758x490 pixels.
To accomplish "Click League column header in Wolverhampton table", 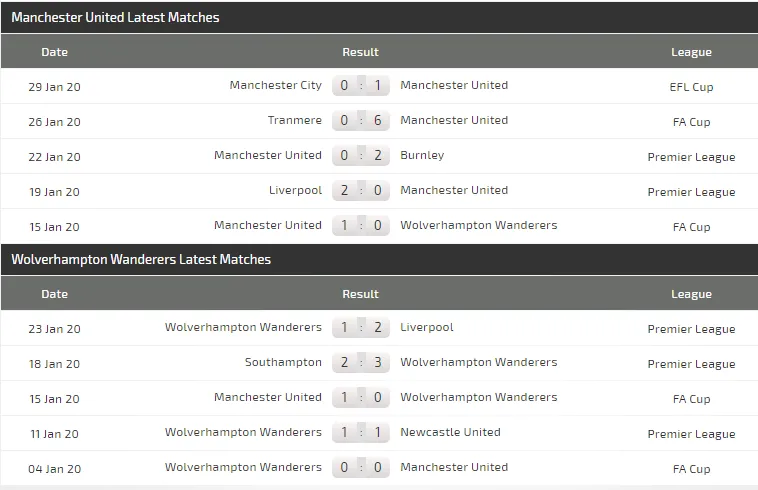I will tap(691, 294).
